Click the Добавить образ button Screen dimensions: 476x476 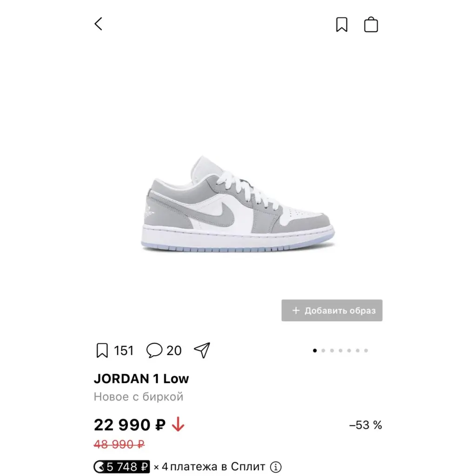(332, 310)
